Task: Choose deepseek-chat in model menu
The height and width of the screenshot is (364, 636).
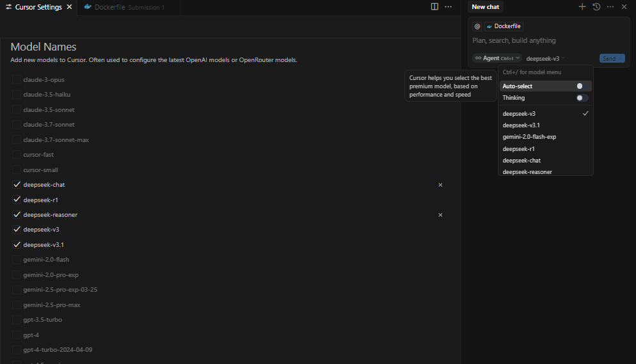Action: [x=546, y=160]
